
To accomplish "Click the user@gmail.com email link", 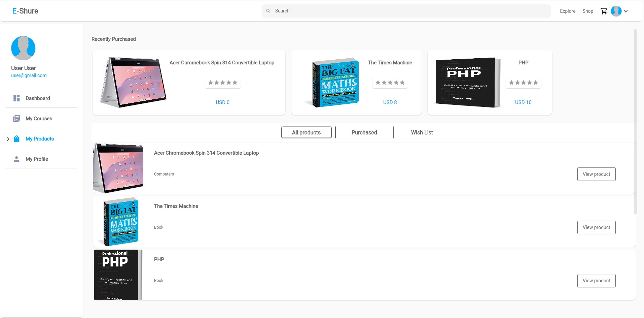I will point(29,75).
